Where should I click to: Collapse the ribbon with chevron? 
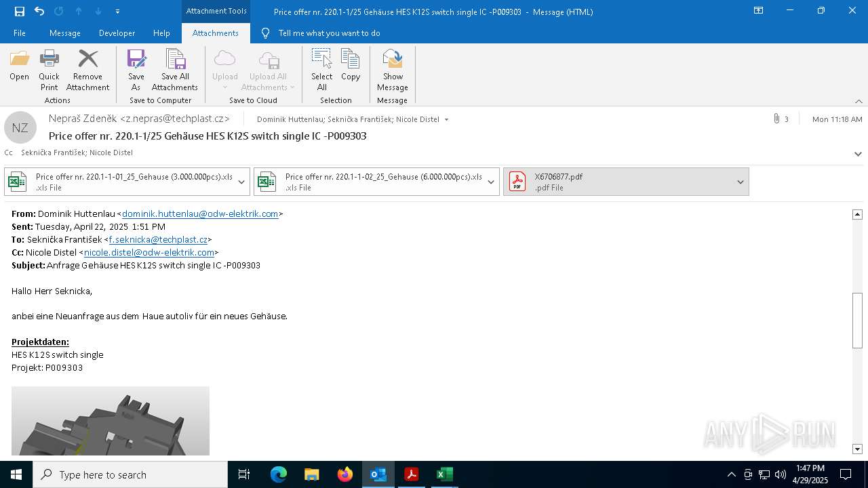(859, 101)
